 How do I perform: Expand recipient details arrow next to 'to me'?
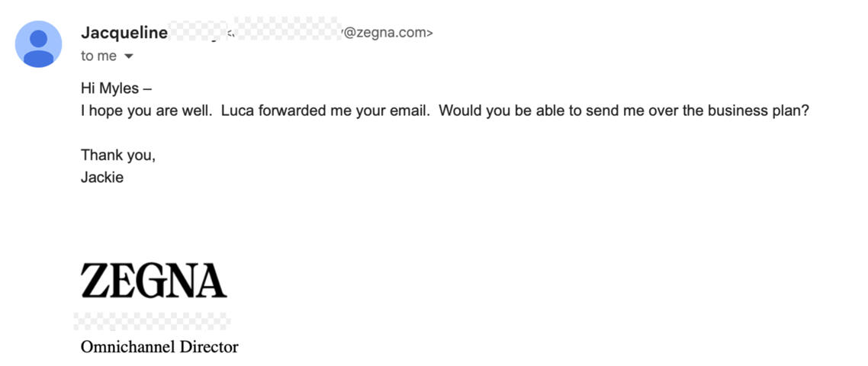coord(129,56)
